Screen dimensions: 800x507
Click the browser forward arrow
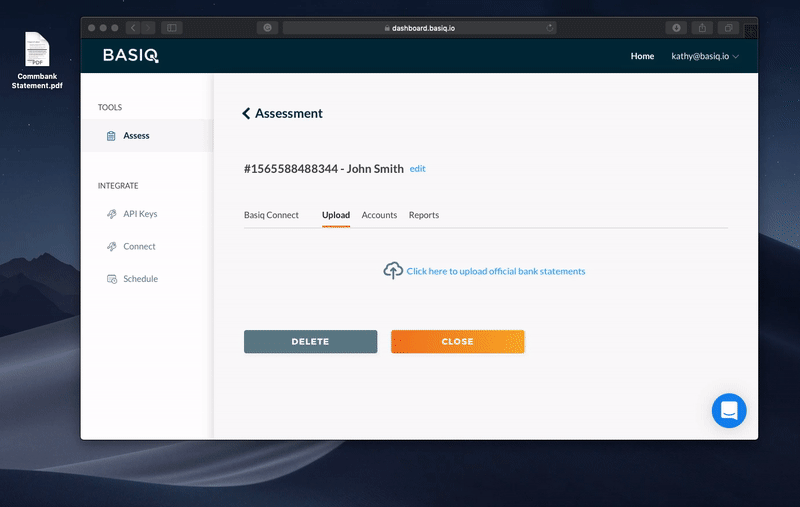tap(148, 28)
